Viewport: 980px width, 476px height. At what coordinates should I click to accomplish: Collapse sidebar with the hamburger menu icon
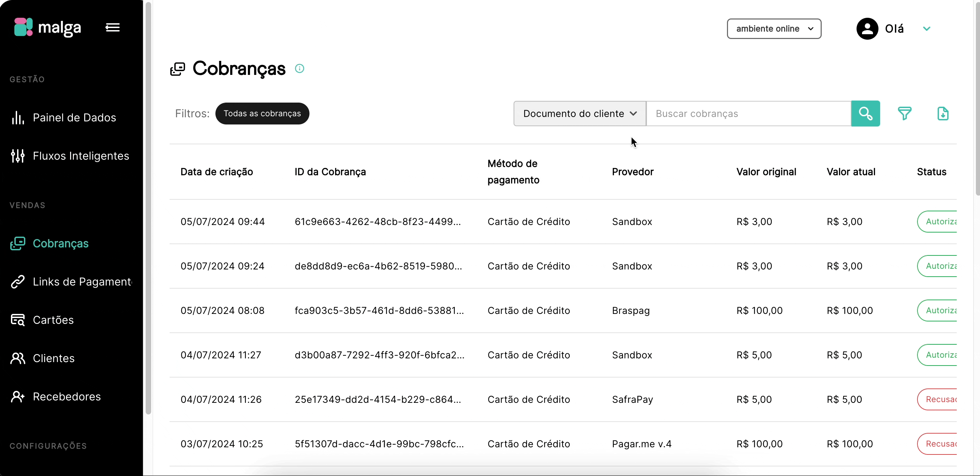[112, 27]
